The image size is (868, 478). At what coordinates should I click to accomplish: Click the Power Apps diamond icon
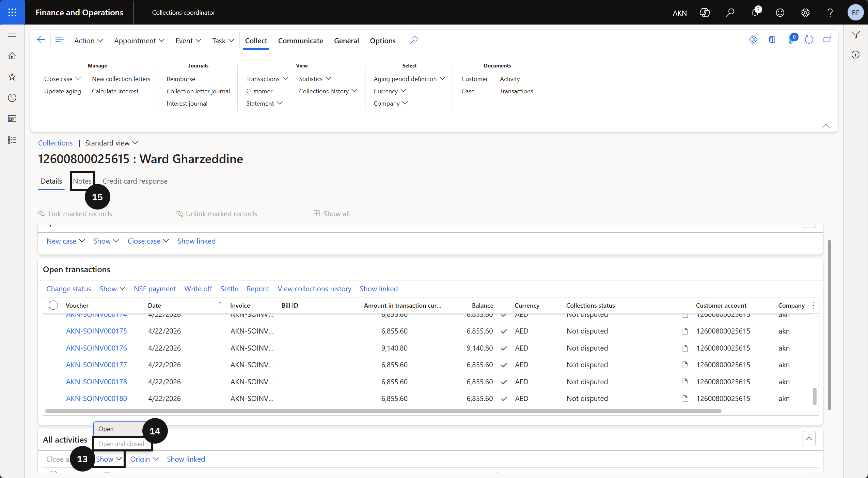pos(753,40)
